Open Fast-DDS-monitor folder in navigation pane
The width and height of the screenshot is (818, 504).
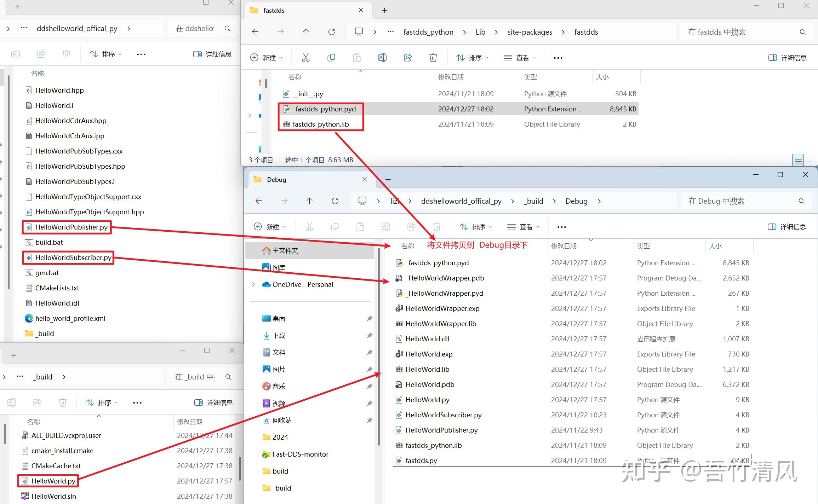coord(300,454)
